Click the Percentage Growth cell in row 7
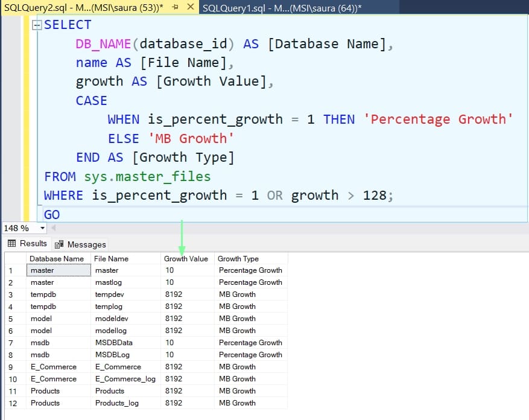The height and width of the screenshot is (420, 529). (x=250, y=342)
